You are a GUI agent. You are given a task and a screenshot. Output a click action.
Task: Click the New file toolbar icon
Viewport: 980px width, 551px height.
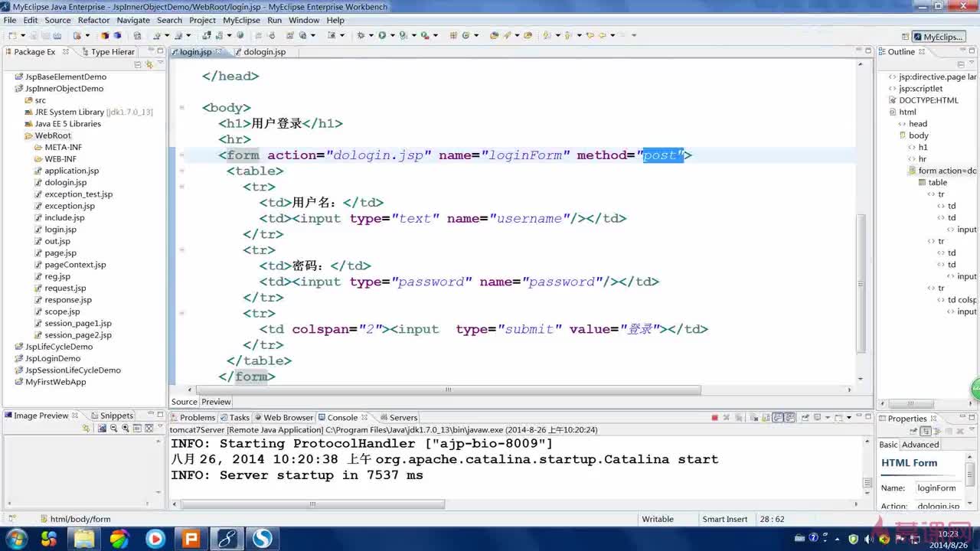pos(12,35)
